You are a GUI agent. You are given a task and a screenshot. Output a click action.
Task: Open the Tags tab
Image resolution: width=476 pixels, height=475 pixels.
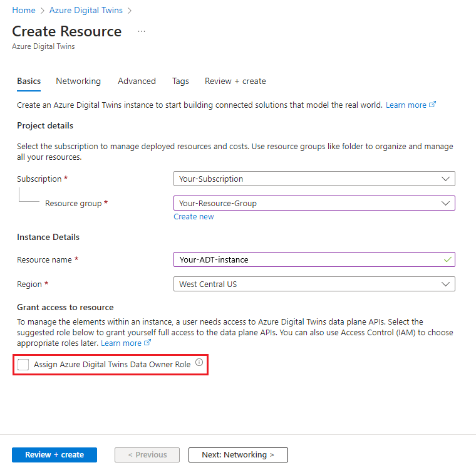[180, 81]
